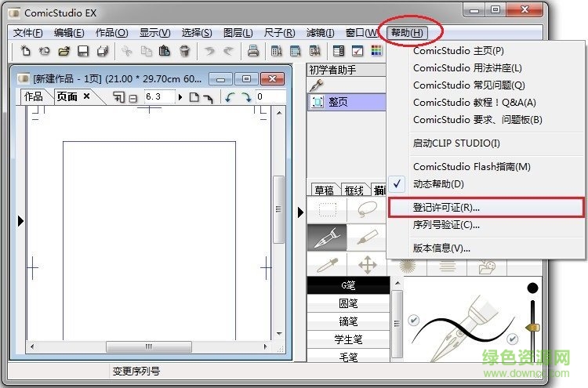Click the smiley folder materials icon
Screen dimensions: 588x388
pyautogui.click(x=487, y=267)
